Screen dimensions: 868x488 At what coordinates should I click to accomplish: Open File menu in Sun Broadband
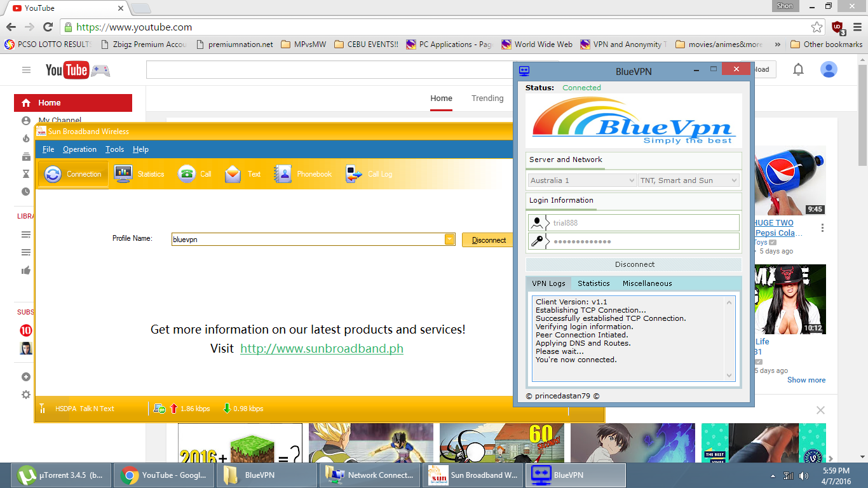click(x=48, y=149)
